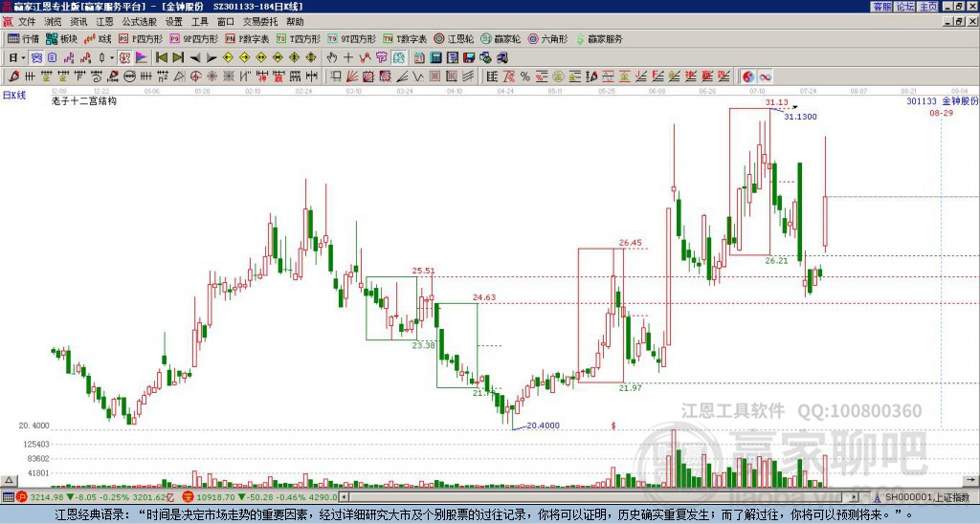Open the 9T四方形 tool

pyautogui.click(x=351, y=38)
